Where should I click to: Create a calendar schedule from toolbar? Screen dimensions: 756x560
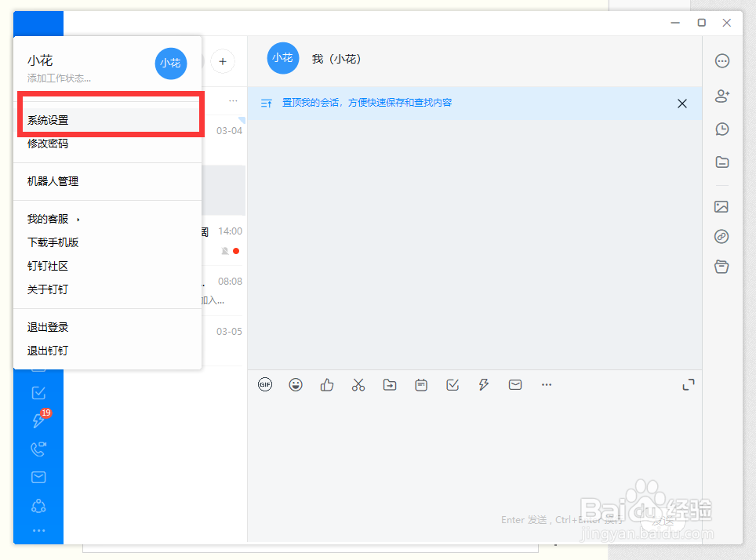(x=421, y=384)
